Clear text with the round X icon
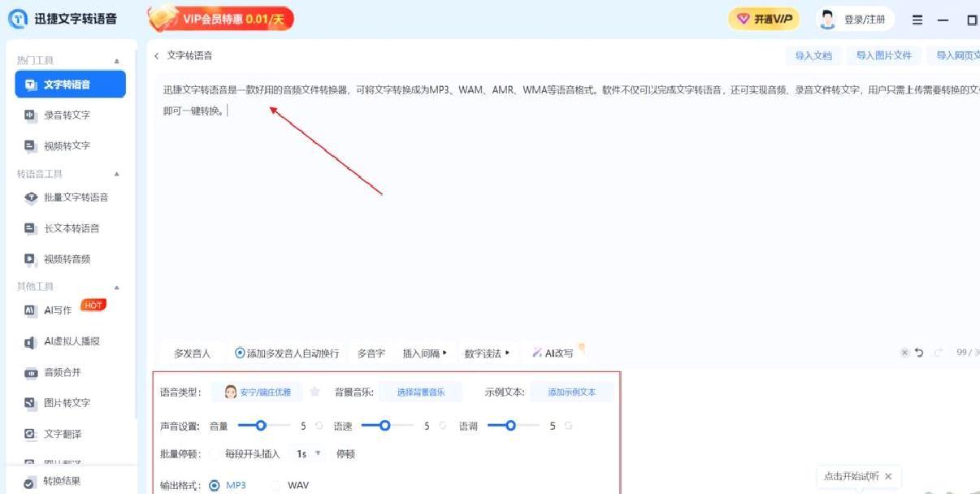Image resolution: width=980 pixels, height=494 pixels. coord(904,353)
